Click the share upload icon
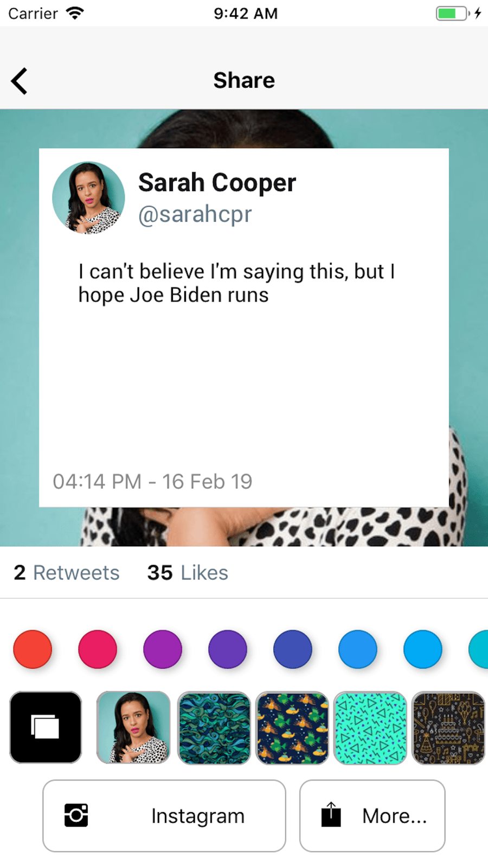 [x=331, y=815]
